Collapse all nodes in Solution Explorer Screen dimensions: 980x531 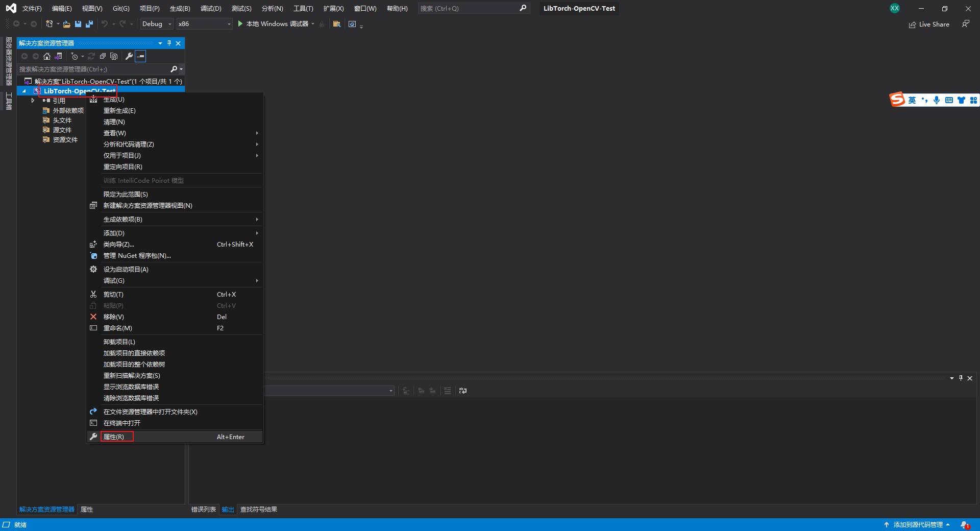[103, 56]
